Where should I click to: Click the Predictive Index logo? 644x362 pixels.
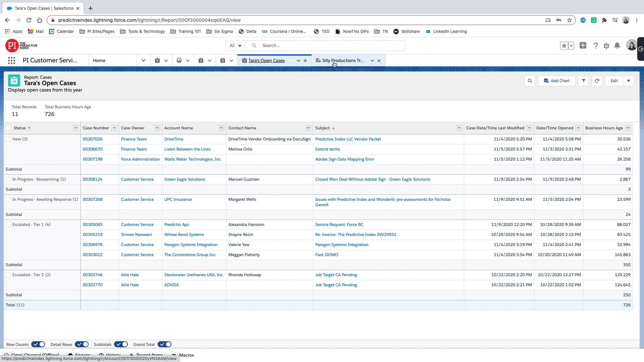point(21,46)
